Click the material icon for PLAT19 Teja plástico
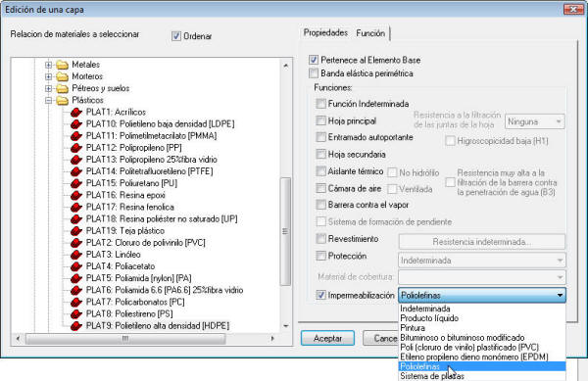 (x=76, y=231)
